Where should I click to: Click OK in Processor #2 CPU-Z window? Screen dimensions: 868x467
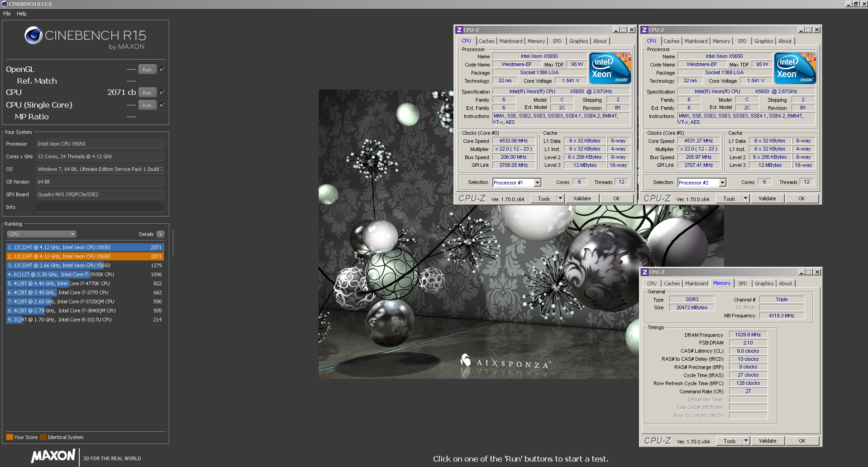[801, 198]
